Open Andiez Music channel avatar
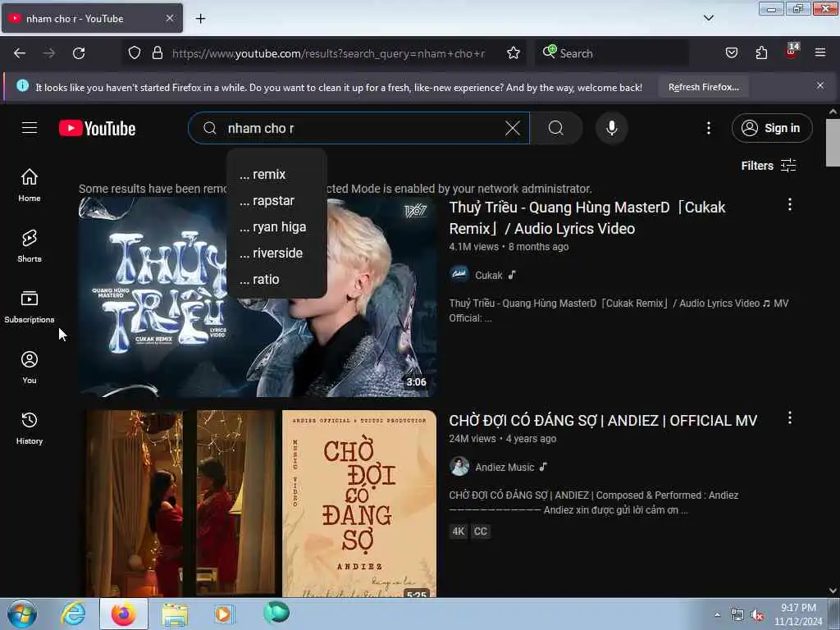Viewport: 840px width, 630px height. [459, 467]
